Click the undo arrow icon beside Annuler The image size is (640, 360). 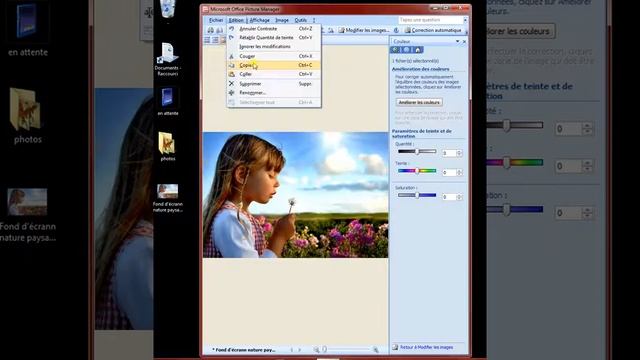[231, 29]
